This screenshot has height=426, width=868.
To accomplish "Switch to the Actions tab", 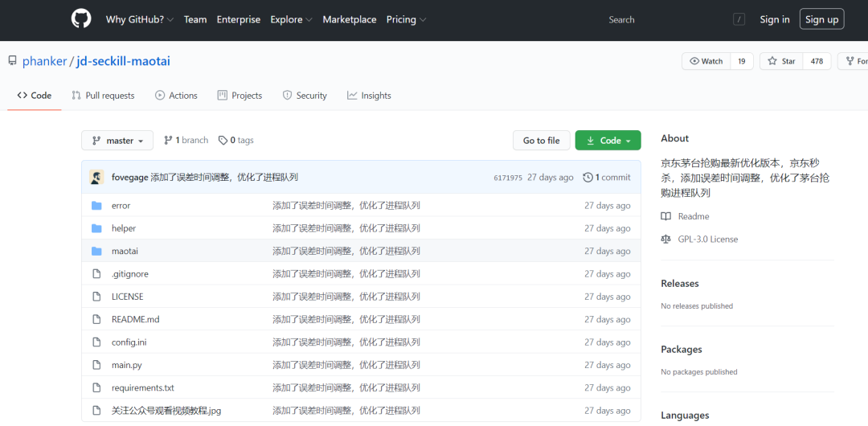I will [176, 96].
